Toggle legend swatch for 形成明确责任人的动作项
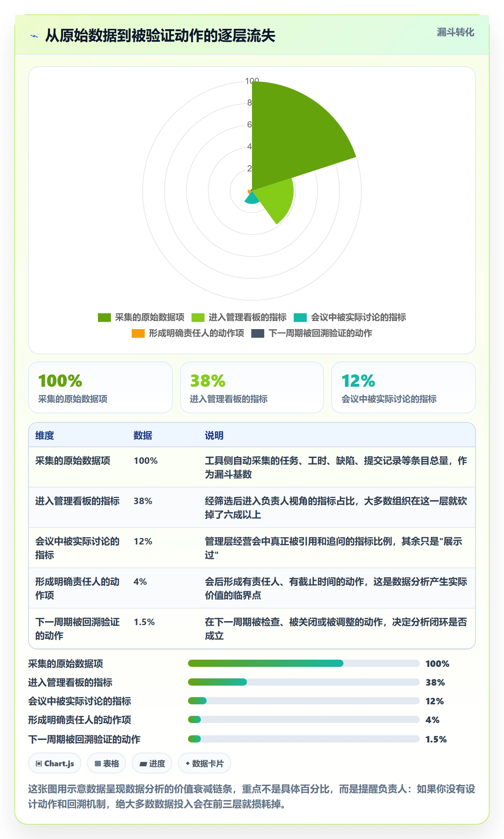Screen dimensions: 504x839 tap(138, 333)
